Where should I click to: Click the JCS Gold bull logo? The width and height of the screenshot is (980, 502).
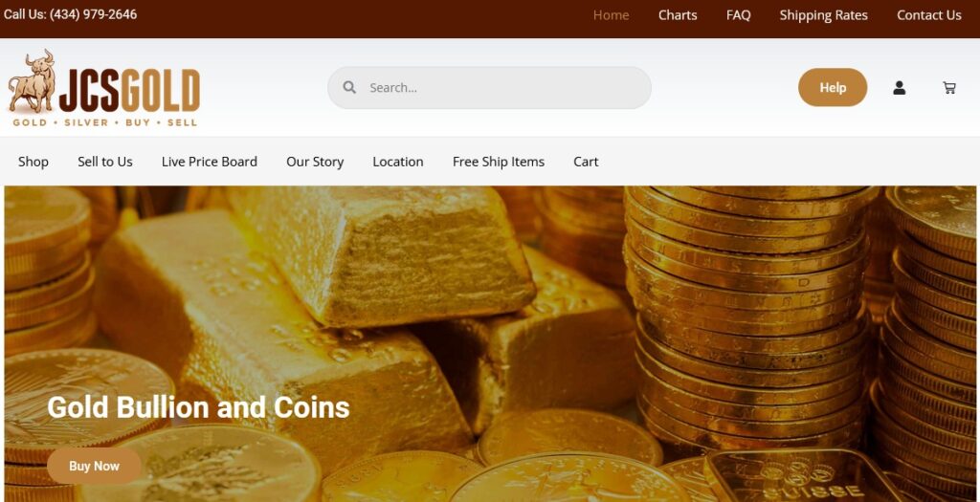(x=103, y=88)
